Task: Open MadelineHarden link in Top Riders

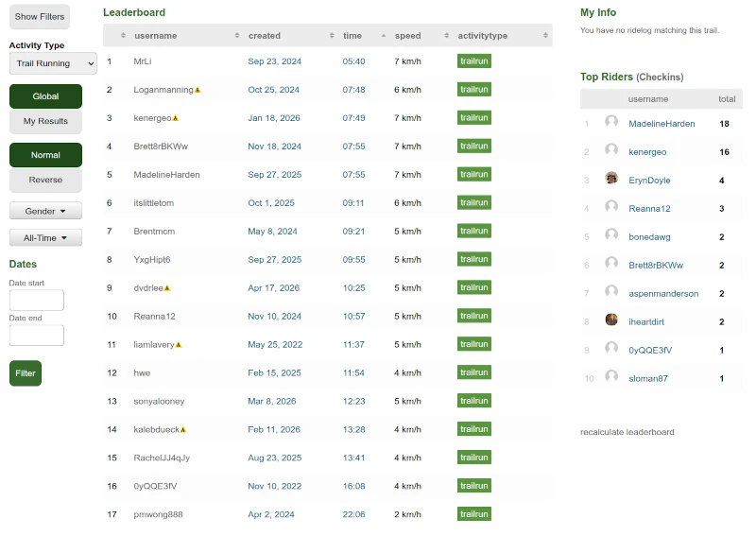Action: pos(661,124)
